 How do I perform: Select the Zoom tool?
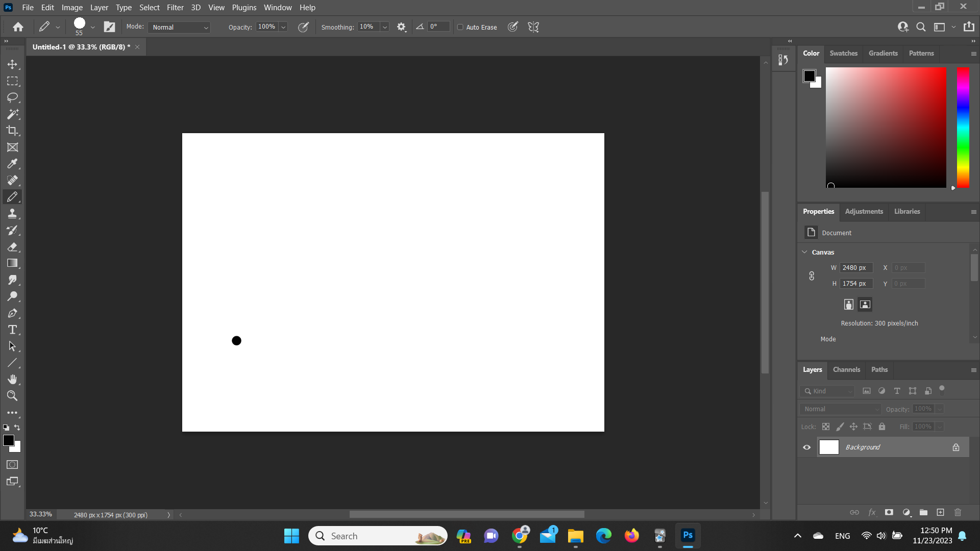click(12, 395)
